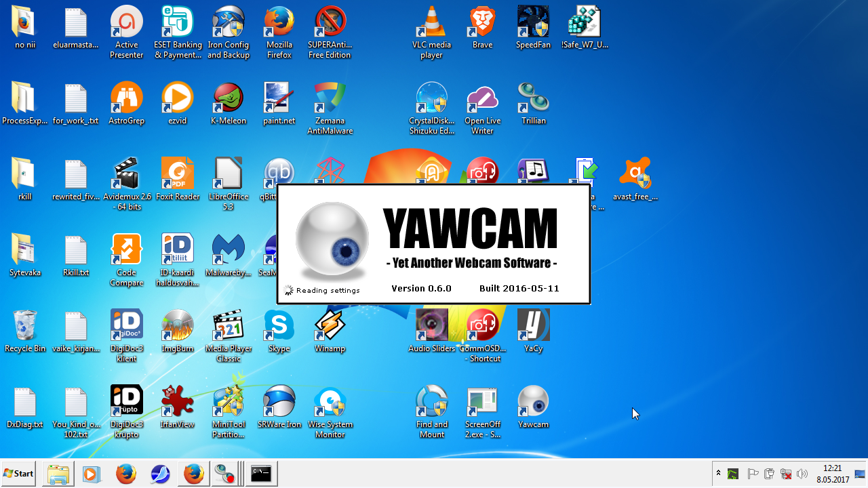Select the Winamp desktop icon
This screenshot has width=868, height=488.
(x=330, y=331)
